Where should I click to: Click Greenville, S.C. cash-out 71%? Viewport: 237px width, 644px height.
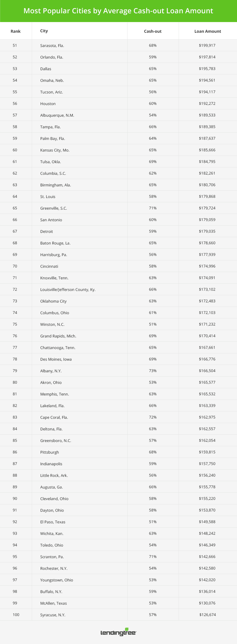click(x=153, y=208)
